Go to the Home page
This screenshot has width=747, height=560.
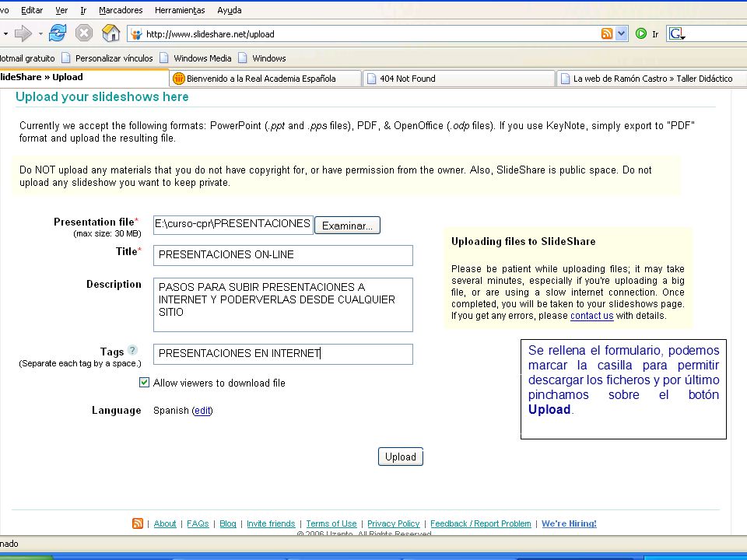point(110,33)
